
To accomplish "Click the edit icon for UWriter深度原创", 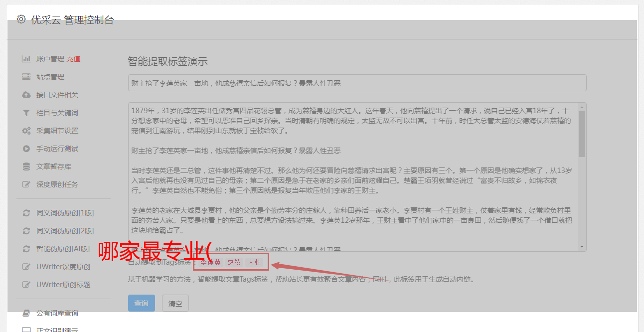I will [26, 267].
